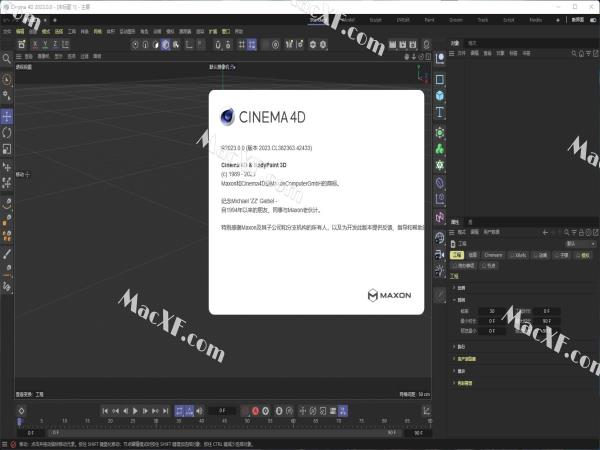Screen dimensions: 600x450
Task: Select the Move tool in left toolbar
Action: point(7,115)
